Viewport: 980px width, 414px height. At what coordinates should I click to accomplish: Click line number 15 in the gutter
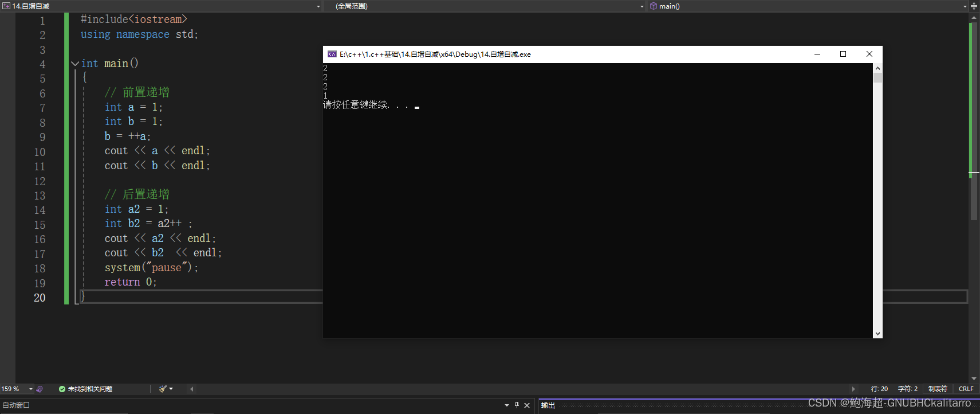(40, 225)
